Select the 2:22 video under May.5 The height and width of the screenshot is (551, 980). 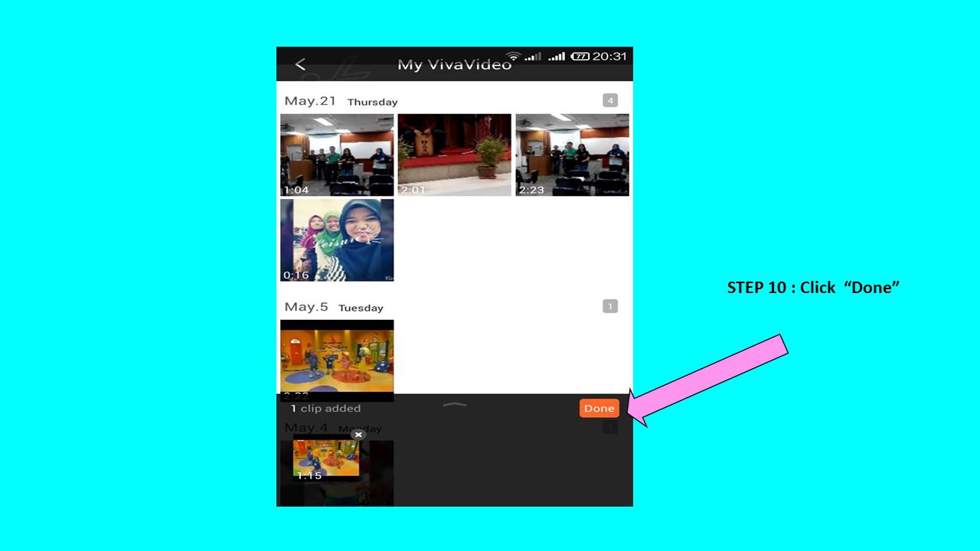pos(337,360)
